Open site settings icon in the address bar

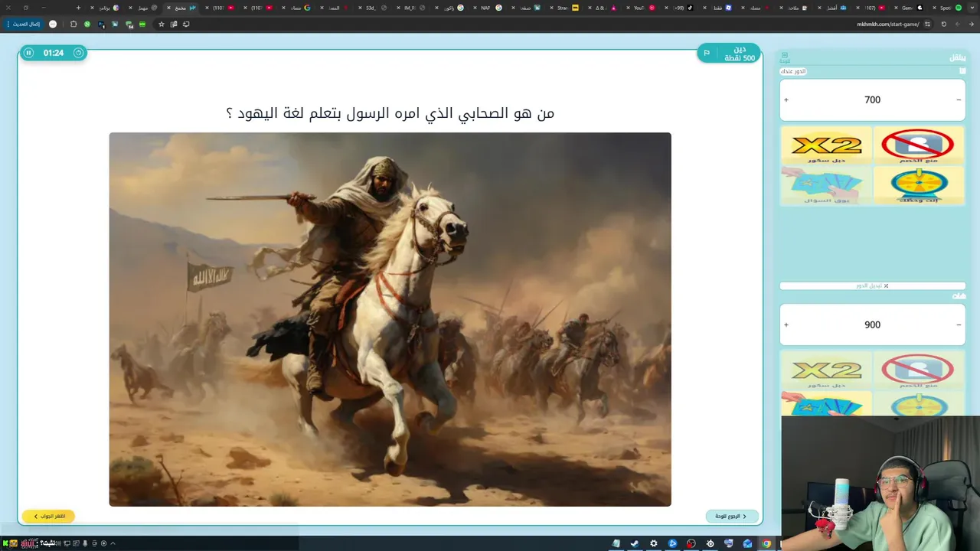point(927,24)
